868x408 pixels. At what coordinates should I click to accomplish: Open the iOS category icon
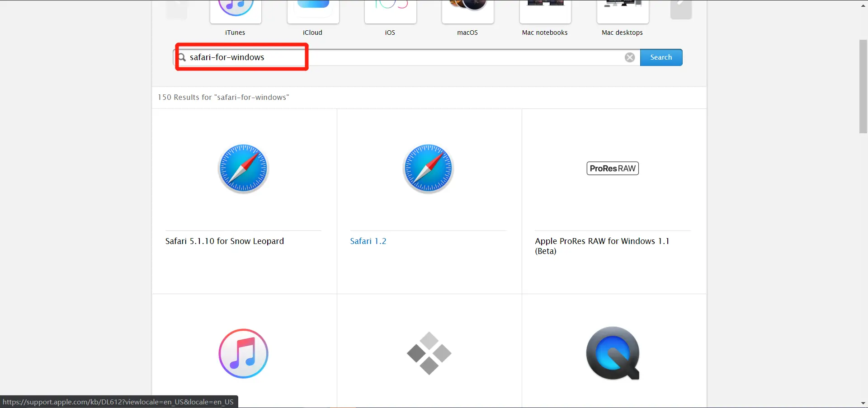pos(390,11)
